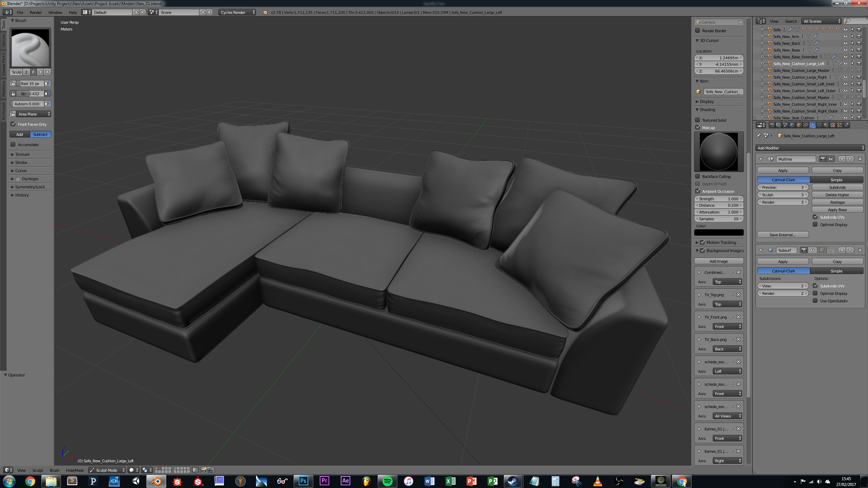
Task: Hide Sofa_New_Arm using its eye visibility toggle
Action: 846,36
